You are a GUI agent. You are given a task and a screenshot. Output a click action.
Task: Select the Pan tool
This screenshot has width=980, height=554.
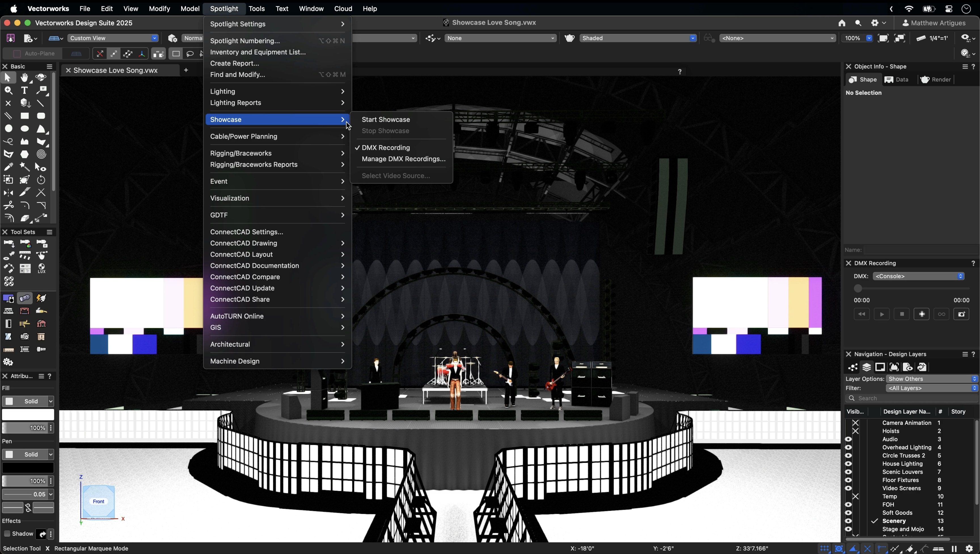point(24,78)
